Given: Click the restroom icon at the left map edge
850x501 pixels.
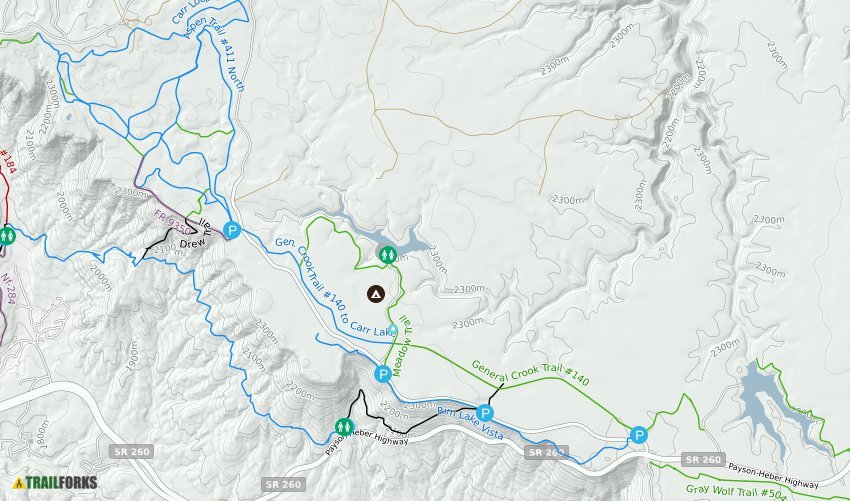Looking at the screenshot, I should click(7, 236).
